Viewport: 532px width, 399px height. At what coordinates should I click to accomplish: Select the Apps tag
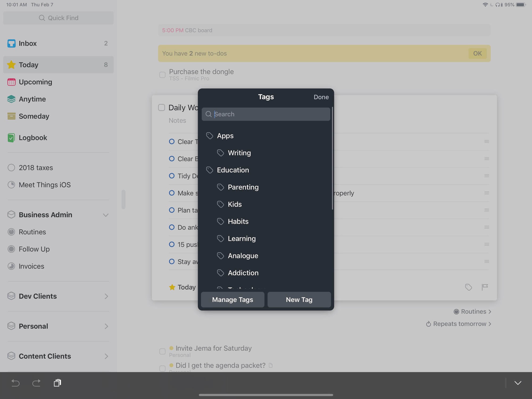coord(225,136)
